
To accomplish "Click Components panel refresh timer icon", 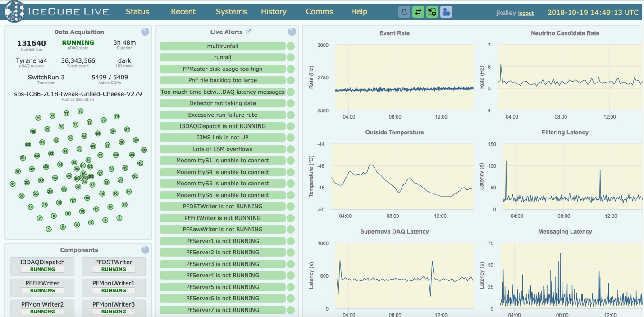I will (145, 250).
